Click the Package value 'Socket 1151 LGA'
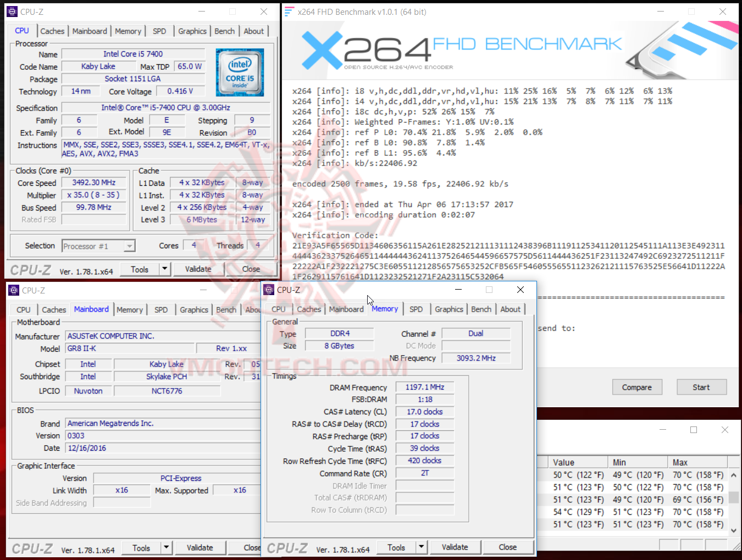This screenshot has width=742, height=560. pos(133,79)
